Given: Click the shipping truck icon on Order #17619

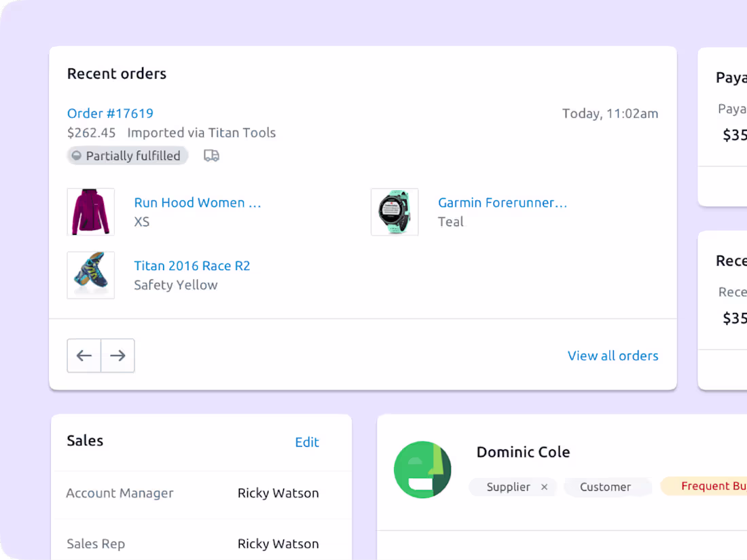Looking at the screenshot, I should pyautogui.click(x=211, y=155).
